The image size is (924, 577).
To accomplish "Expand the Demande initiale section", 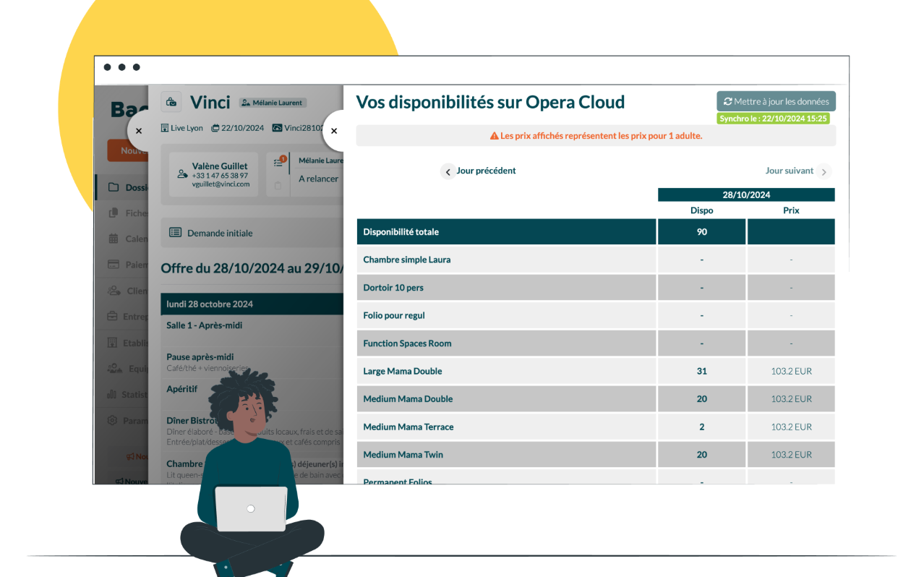I will [x=252, y=233].
